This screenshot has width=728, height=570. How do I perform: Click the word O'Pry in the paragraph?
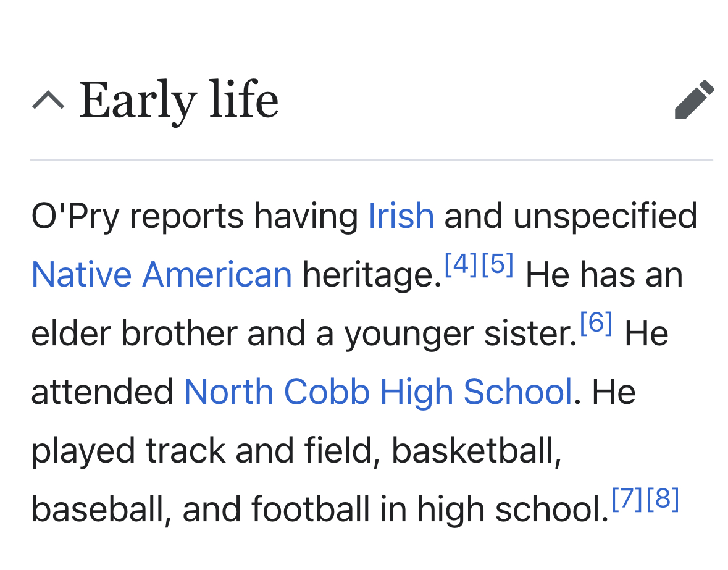coord(75,216)
